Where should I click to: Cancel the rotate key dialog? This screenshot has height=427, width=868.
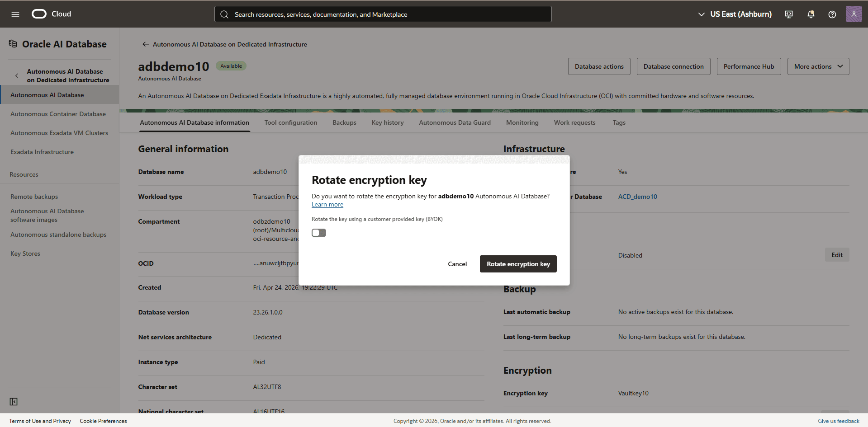coord(457,264)
